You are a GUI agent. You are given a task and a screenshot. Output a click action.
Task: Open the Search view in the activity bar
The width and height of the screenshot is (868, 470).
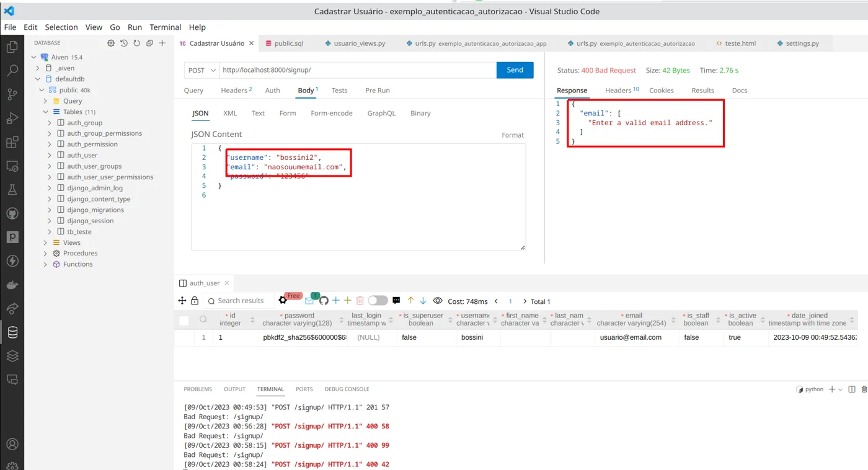pyautogui.click(x=12, y=71)
